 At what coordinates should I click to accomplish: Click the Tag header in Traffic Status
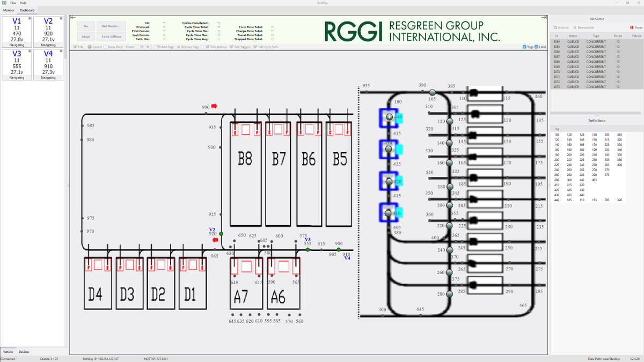coord(557,129)
